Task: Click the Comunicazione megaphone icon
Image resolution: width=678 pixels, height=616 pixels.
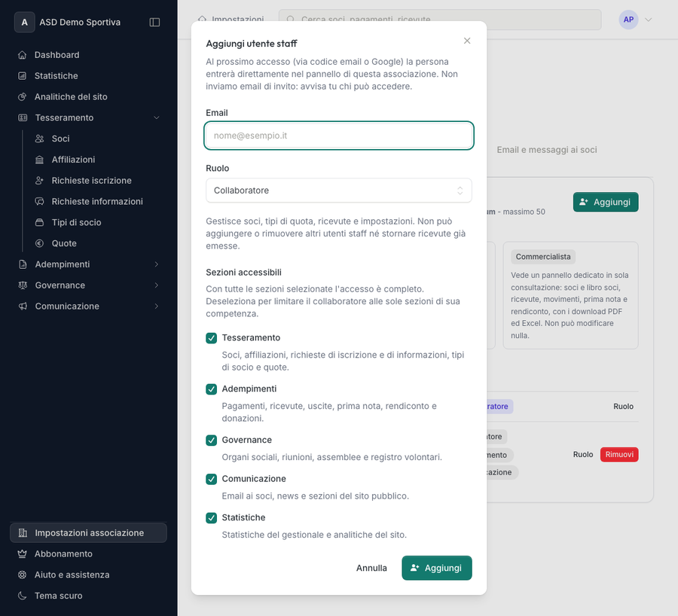Action: (23, 306)
